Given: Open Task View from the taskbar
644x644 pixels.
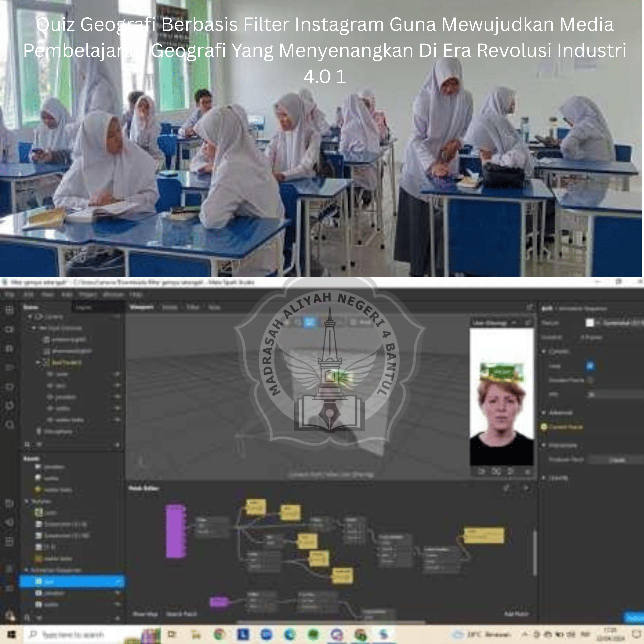Looking at the screenshot, I should pyautogui.click(x=172, y=634).
